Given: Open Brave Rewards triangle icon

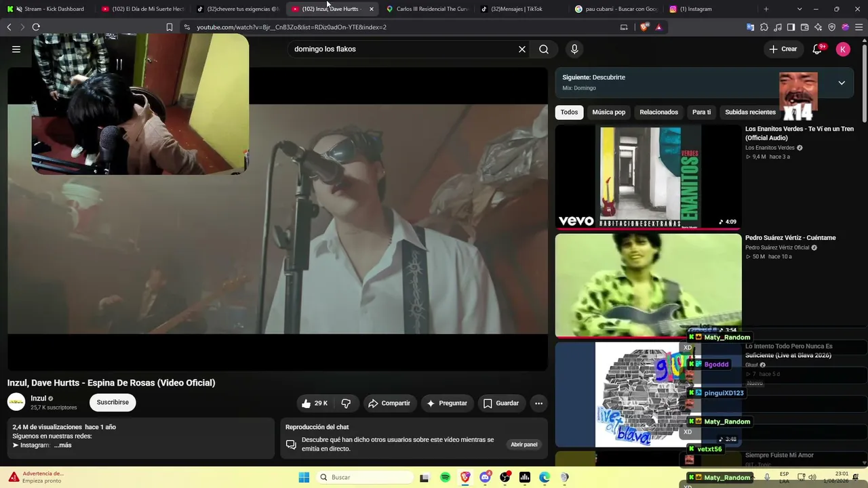Looking at the screenshot, I should click(658, 27).
